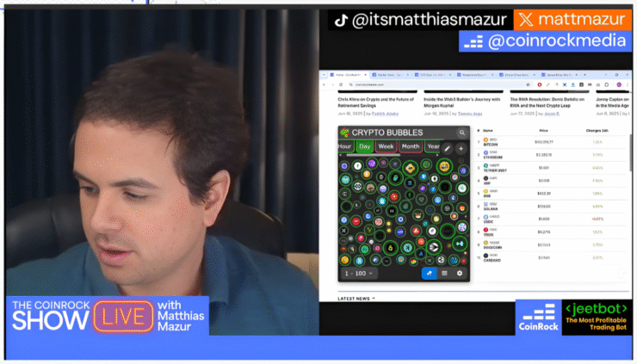Viewport: 637px width, 364px height.
Task: Click the Ethereum coin icon in table
Action: click(485, 153)
